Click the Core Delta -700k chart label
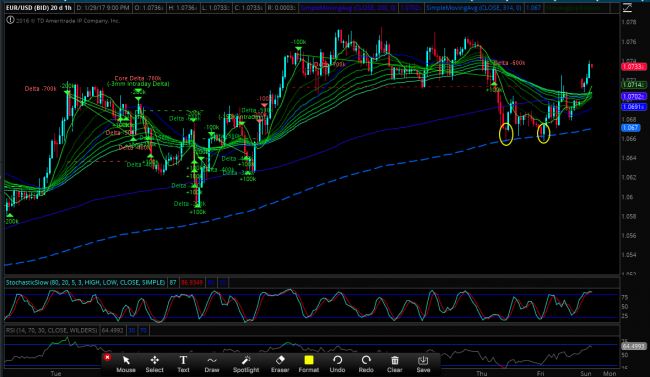Screen dimensions: 650x377 pos(138,78)
